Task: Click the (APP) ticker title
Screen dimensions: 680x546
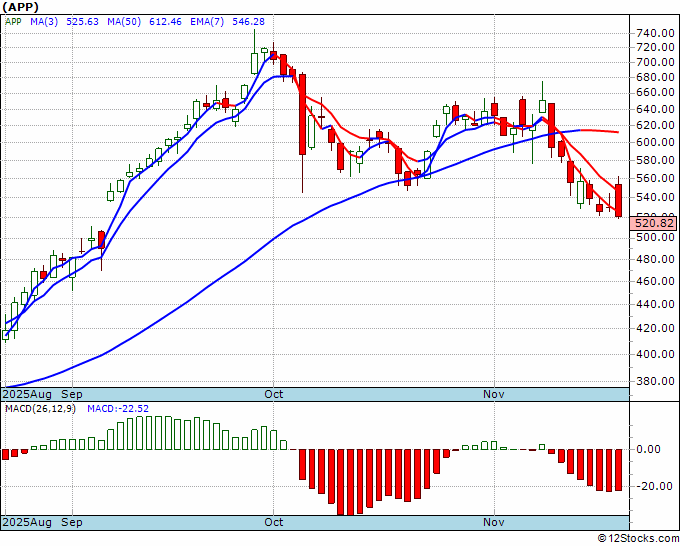Action: [x=20, y=7]
